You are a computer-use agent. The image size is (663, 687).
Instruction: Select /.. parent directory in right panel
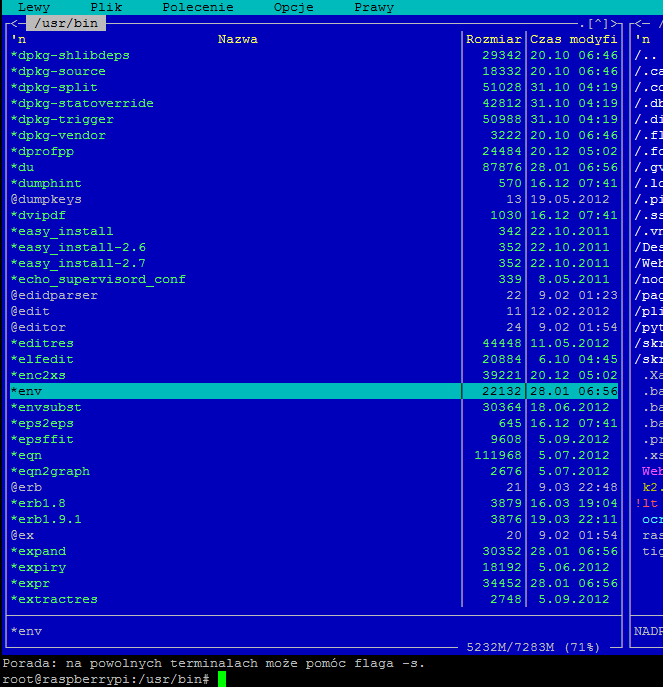point(645,56)
